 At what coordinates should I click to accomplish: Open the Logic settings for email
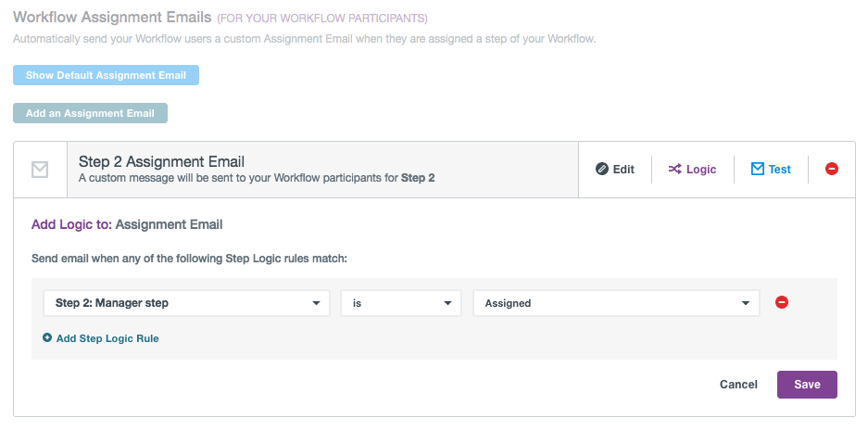coord(701,170)
